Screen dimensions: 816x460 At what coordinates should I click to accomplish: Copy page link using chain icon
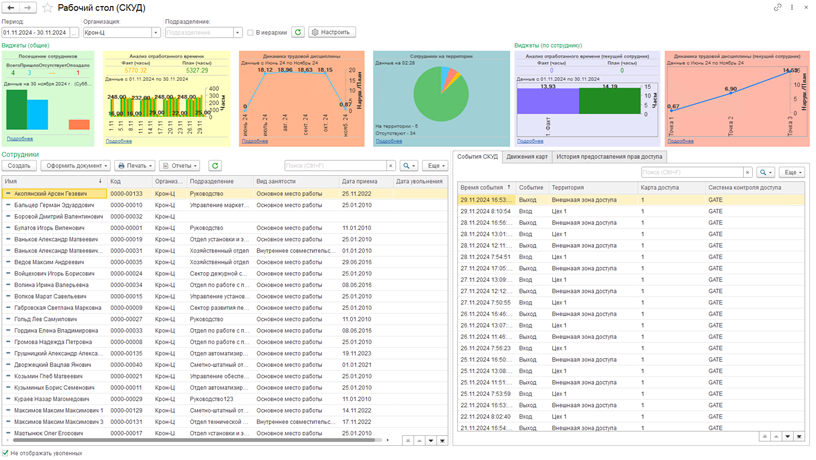tap(778, 8)
